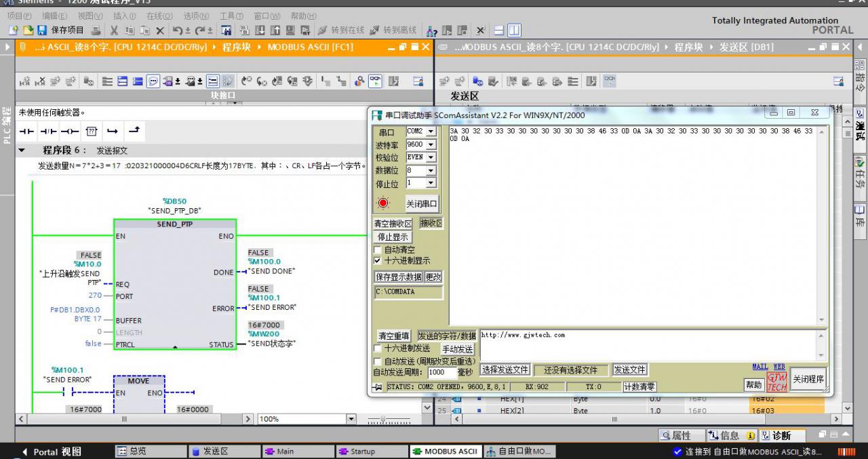Switch to the Main editor tab

tap(297, 452)
